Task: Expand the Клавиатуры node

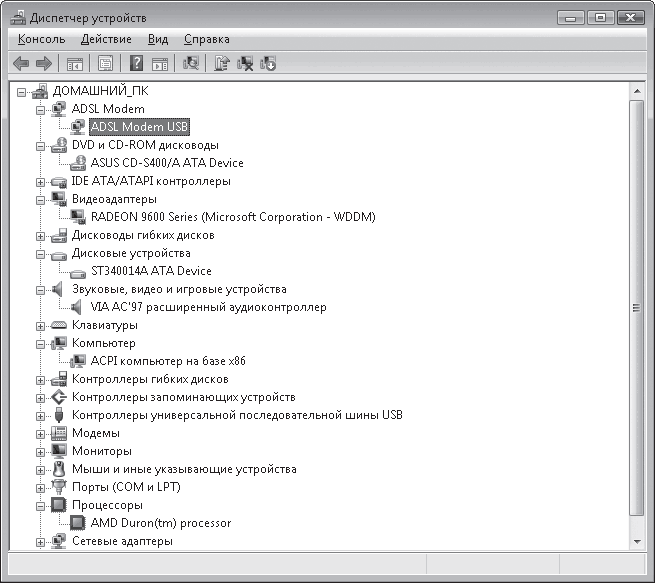Action: tap(40, 326)
